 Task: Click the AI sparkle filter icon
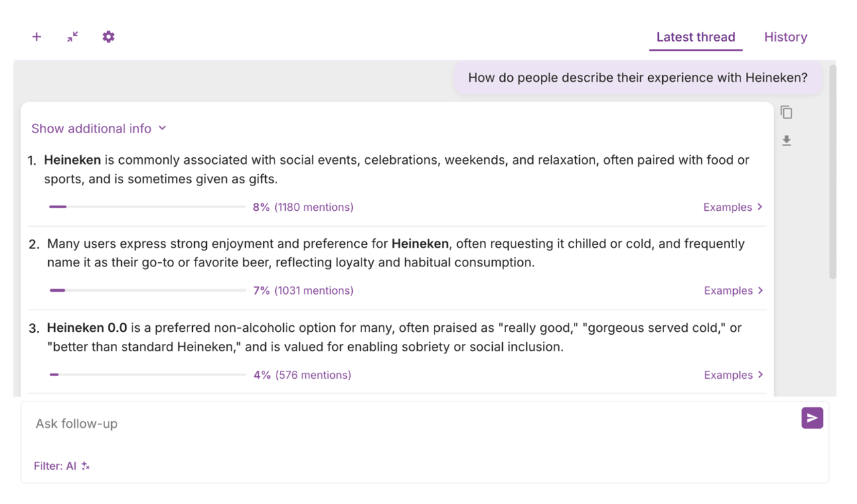click(86, 466)
